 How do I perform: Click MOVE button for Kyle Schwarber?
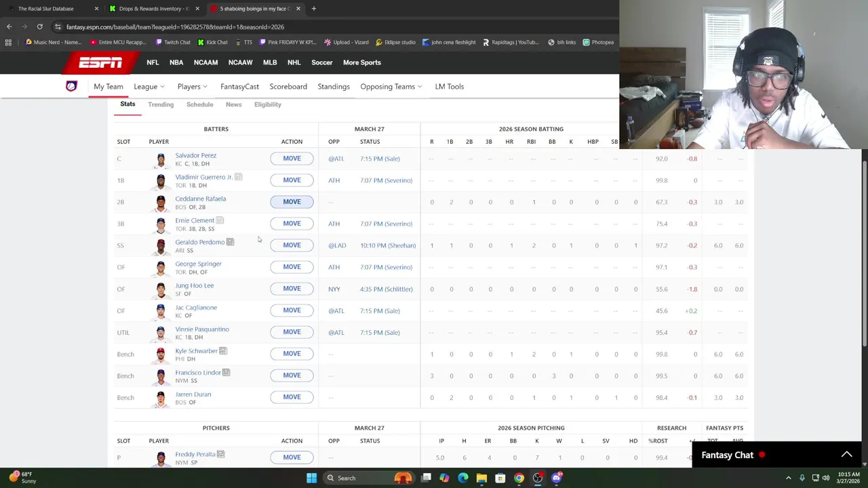[x=292, y=354]
